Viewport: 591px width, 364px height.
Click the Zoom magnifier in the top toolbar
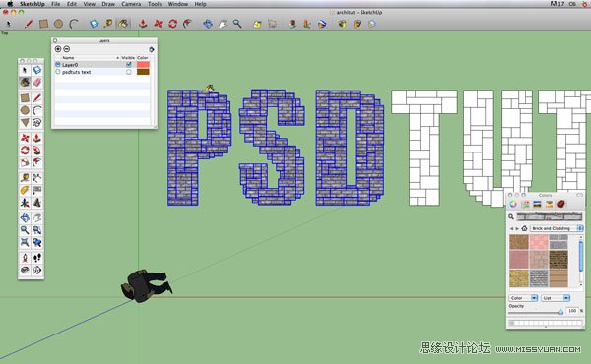pos(237,24)
